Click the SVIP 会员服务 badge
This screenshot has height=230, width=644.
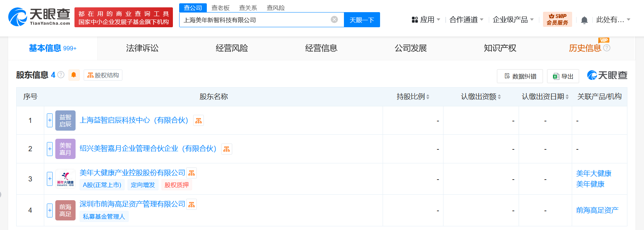pyautogui.click(x=557, y=20)
